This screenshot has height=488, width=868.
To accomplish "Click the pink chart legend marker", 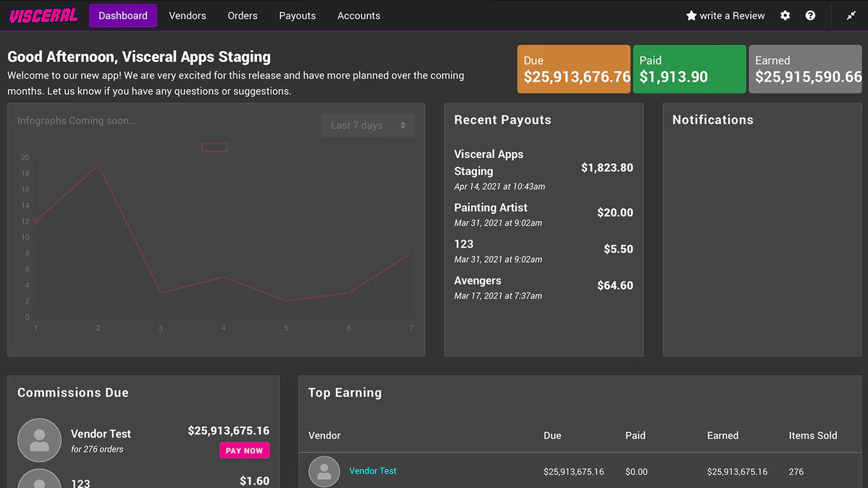I will coord(214,147).
